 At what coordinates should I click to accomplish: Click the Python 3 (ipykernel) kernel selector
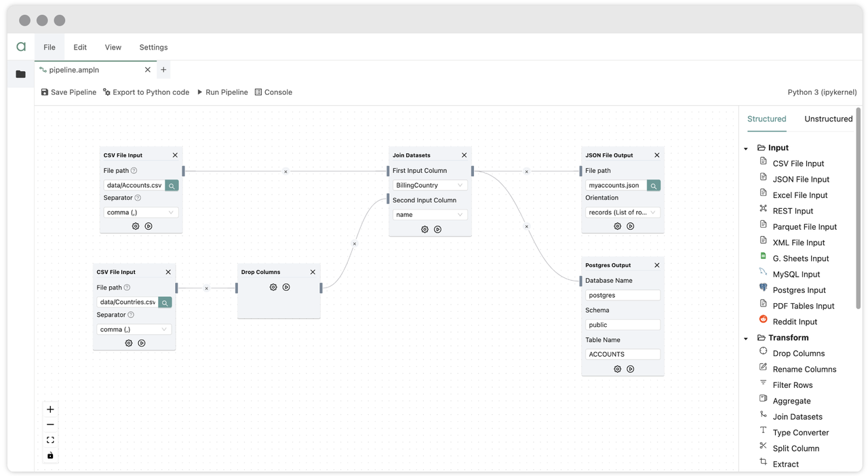pos(822,92)
